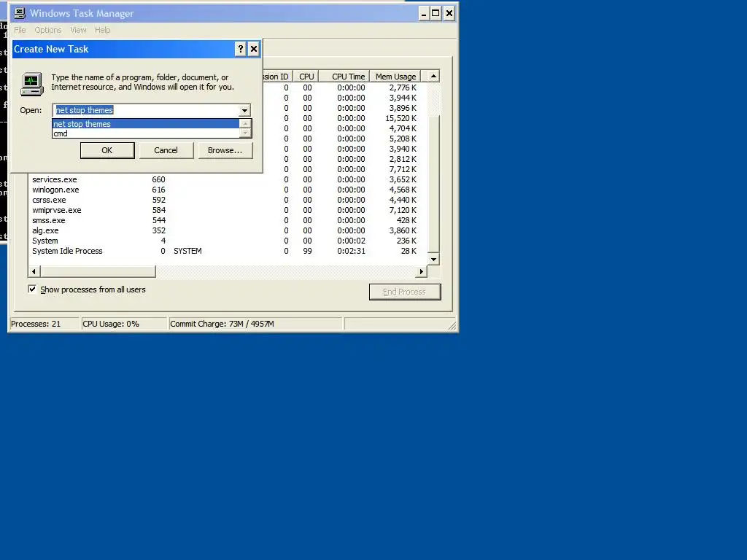Click the 2,776 K memory value
Screen dimensions: 747x560
point(403,87)
